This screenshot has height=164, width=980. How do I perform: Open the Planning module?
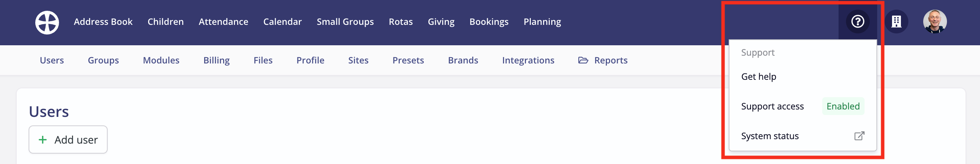click(x=542, y=22)
